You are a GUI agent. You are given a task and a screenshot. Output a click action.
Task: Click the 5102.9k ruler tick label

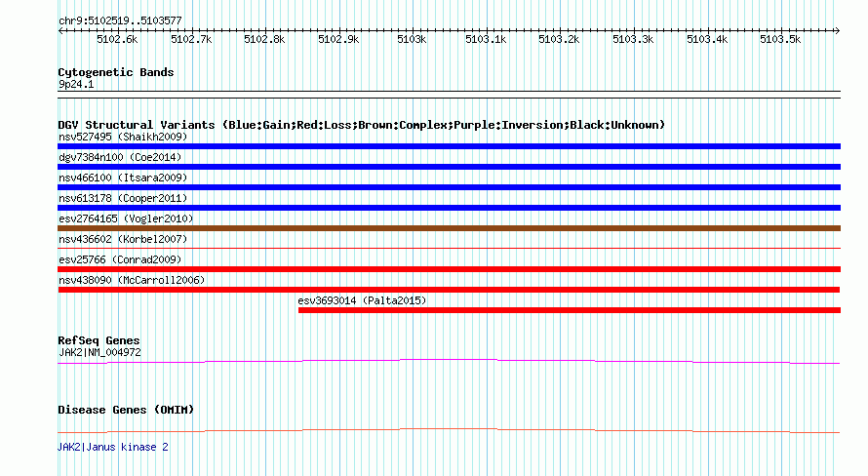[338, 39]
